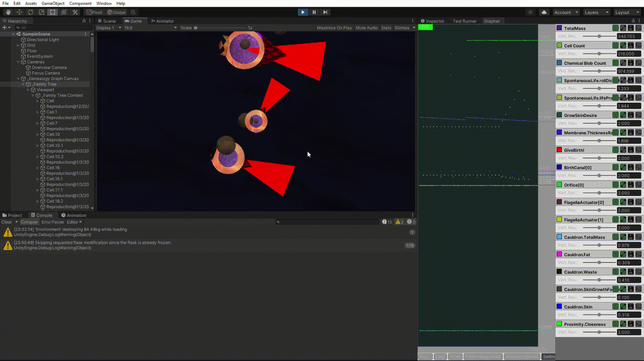Select the Rotate tool

click(x=31, y=12)
